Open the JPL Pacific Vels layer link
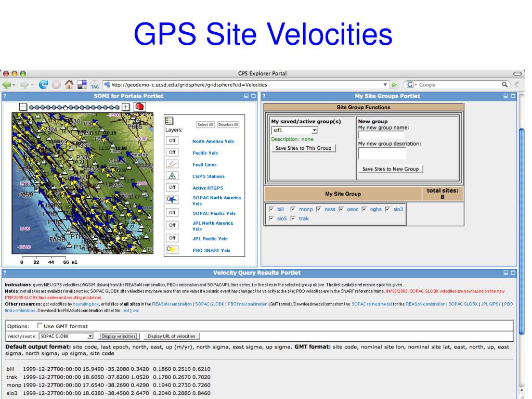This screenshot has width=532, height=399. (x=210, y=239)
